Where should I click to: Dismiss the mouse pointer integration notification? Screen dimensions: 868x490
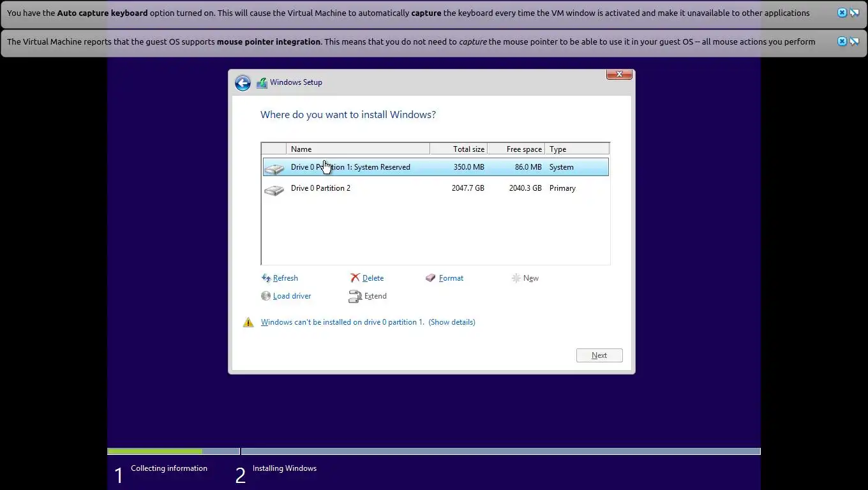coord(842,41)
